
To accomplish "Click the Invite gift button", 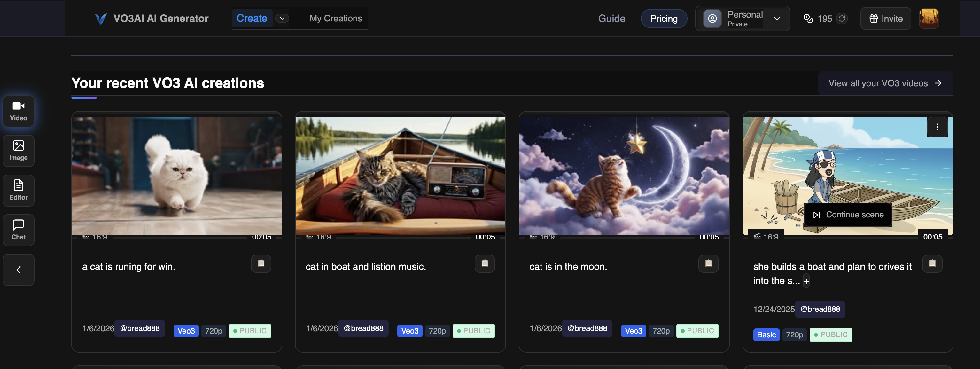I will coord(886,19).
